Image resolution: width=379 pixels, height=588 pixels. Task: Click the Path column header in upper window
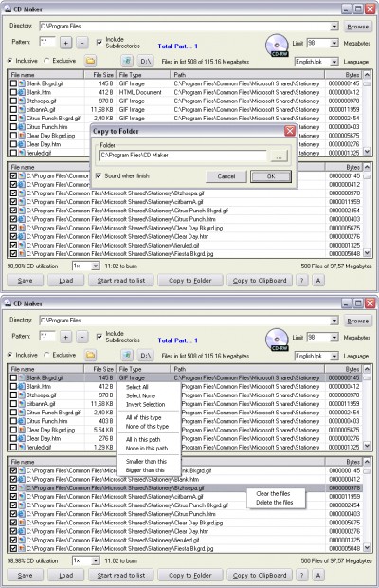tap(247, 75)
